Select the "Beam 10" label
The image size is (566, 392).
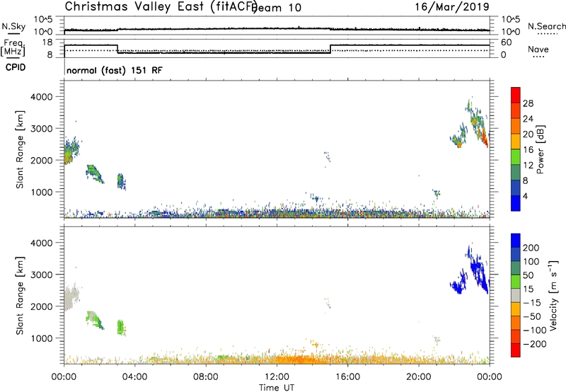[277, 8]
